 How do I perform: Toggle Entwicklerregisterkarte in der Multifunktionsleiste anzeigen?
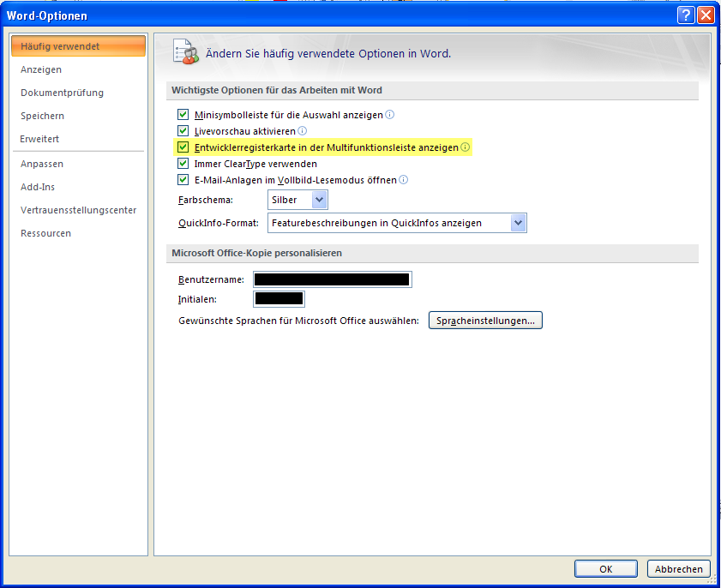pos(183,147)
